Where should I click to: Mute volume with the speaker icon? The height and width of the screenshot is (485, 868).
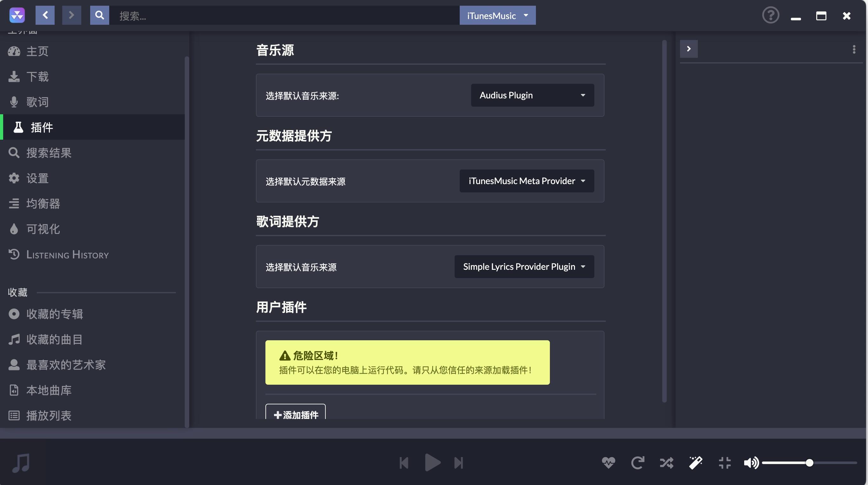(751, 463)
